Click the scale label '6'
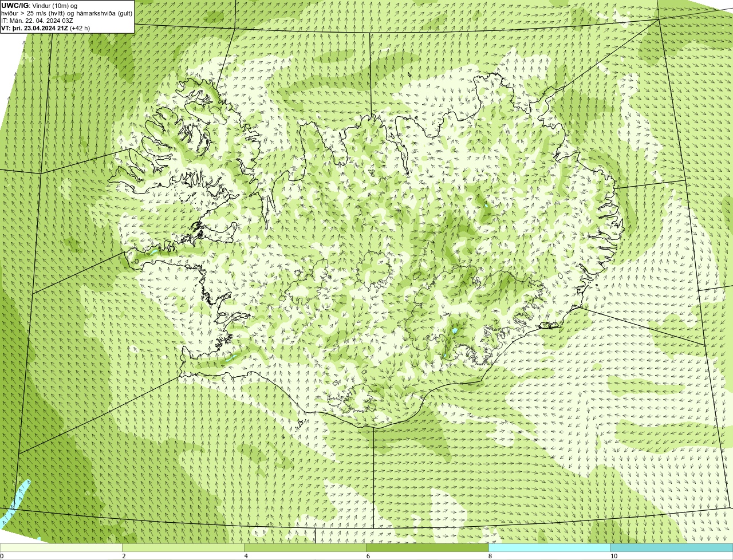 [368, 556]
